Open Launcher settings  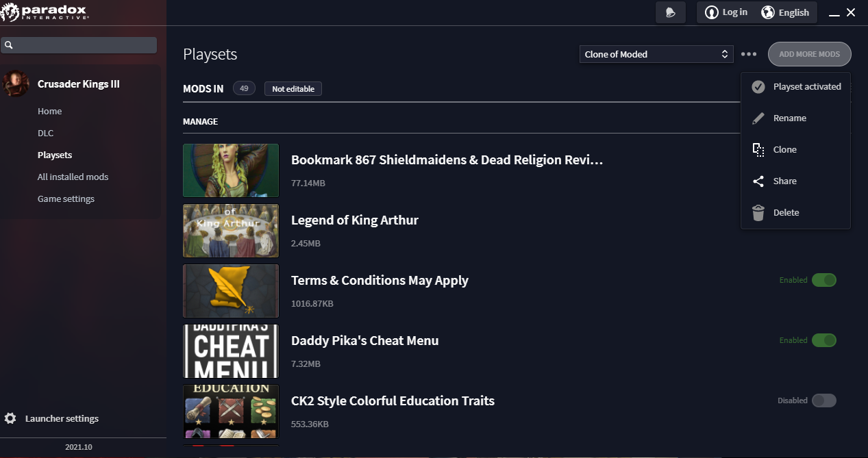(x=51, y=418)
